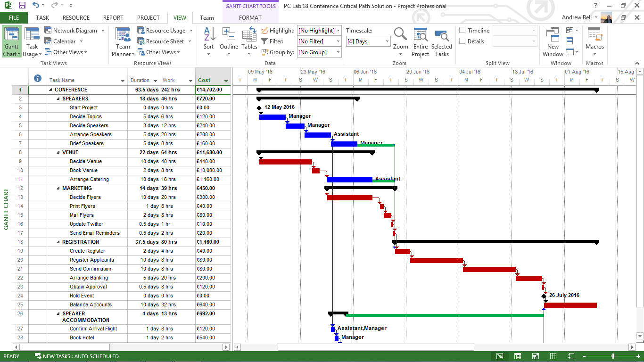Open the Group by dropdown

338,52
